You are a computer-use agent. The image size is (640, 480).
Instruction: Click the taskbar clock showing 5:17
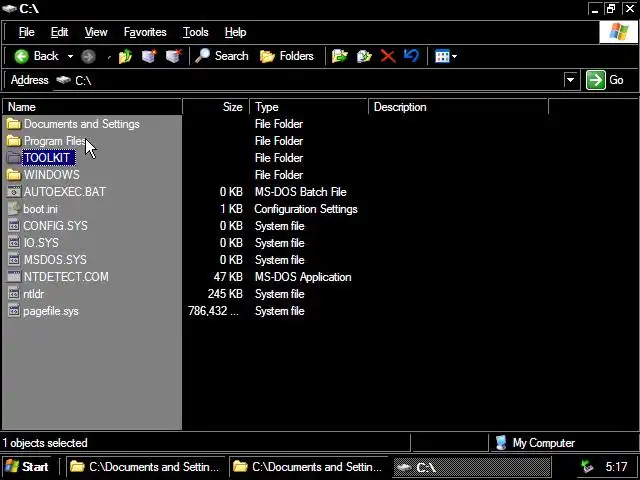616,467
